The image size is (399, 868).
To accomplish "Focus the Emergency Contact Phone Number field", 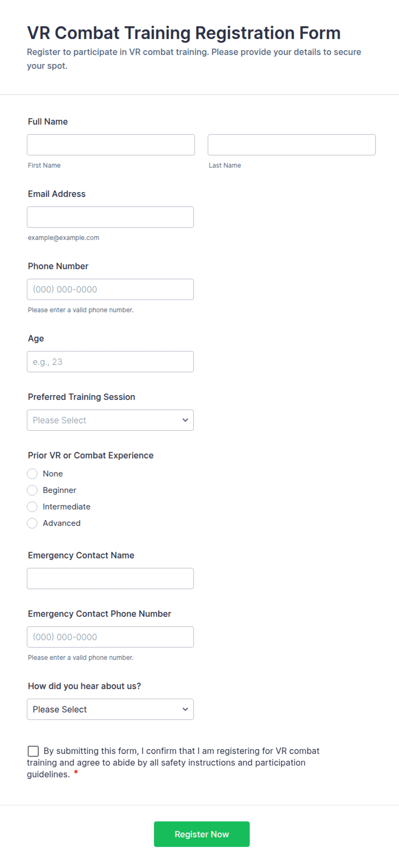I will click(110, 637).
